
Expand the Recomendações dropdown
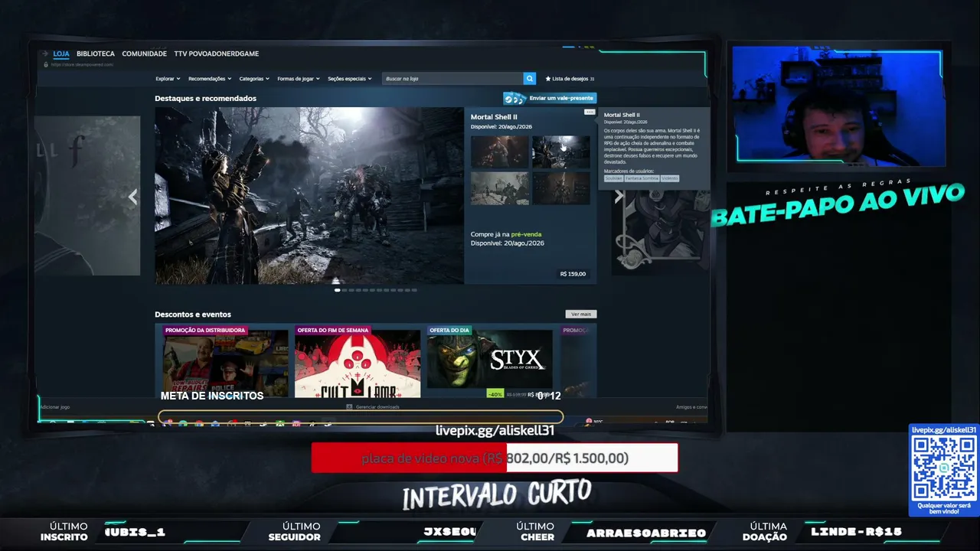click(x=210, y=79)
